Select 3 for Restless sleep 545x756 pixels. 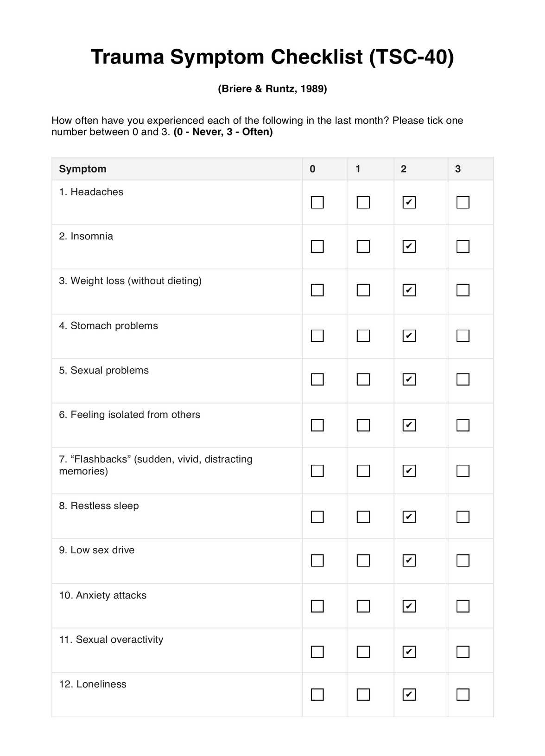463,517
